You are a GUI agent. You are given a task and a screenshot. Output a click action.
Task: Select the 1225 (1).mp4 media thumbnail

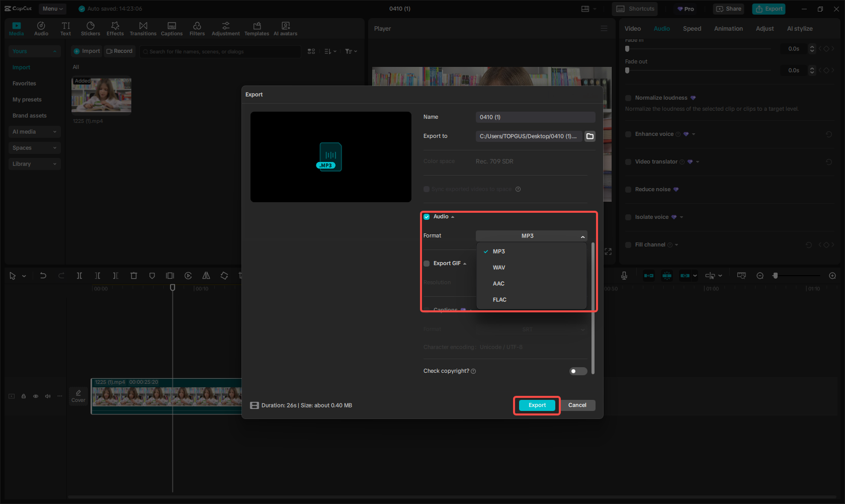(x=101, y=96)
